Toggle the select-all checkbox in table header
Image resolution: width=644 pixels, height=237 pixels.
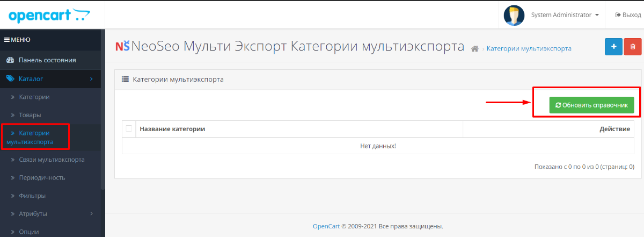click(129, 128)
